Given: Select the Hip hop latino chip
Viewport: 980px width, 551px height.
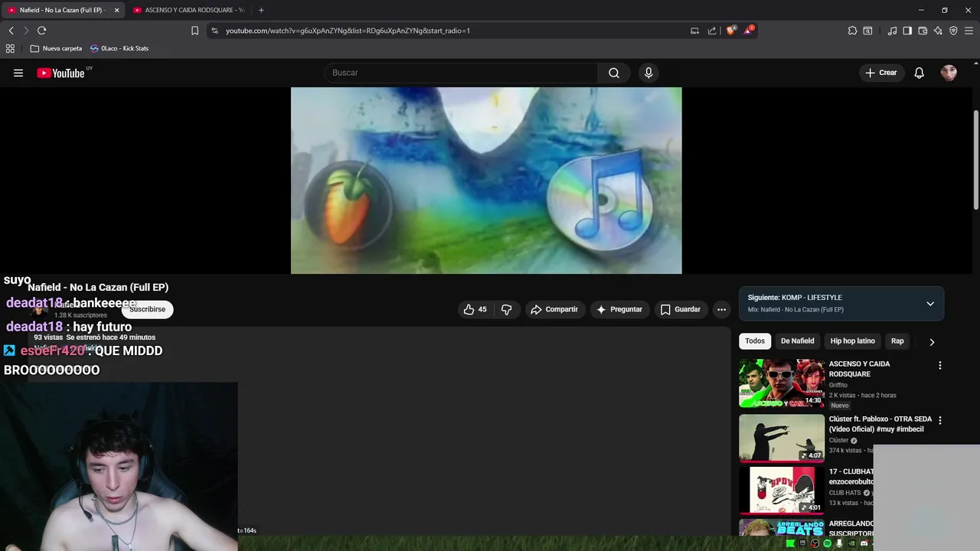Looking at the screenshot, I should [852, 341].
